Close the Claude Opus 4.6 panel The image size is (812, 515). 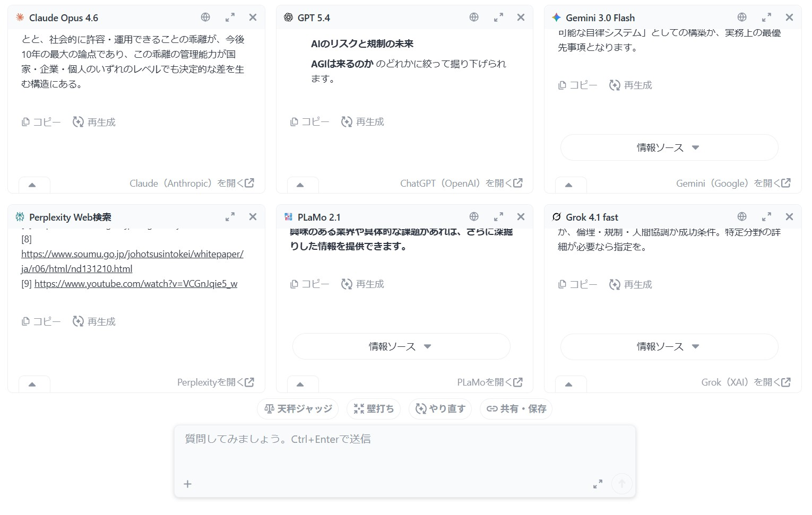[253, 18]
